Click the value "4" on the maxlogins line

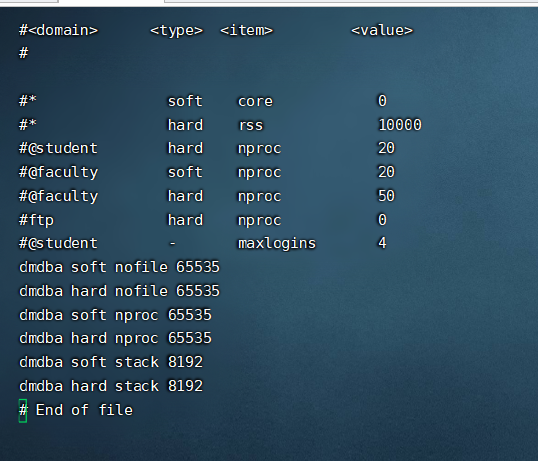pos(382,243)
